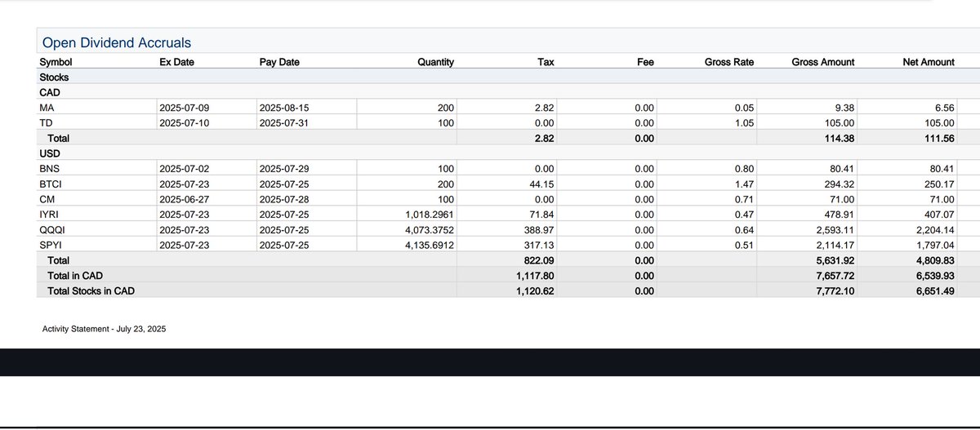The height and width of the screenshot is (430, 980).
Task: Select gross rate 0.80 for BNS
Action: pos(745,169)
